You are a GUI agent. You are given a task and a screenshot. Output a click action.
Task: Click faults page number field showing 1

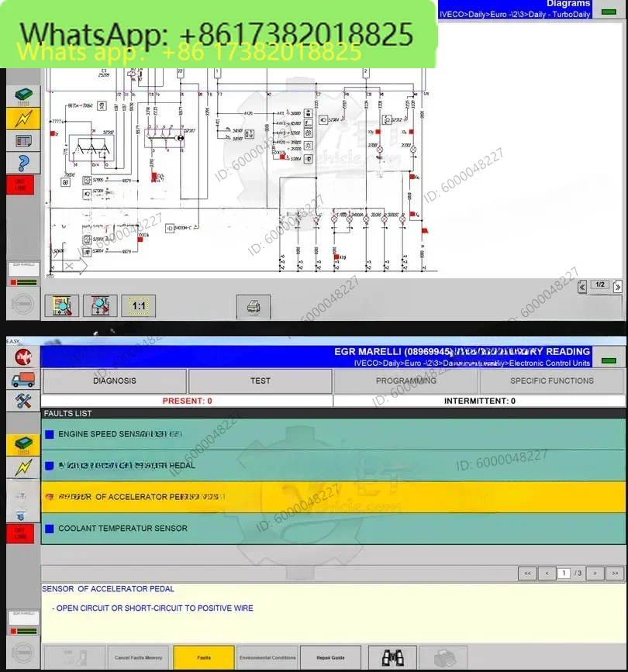coord(564,574)
